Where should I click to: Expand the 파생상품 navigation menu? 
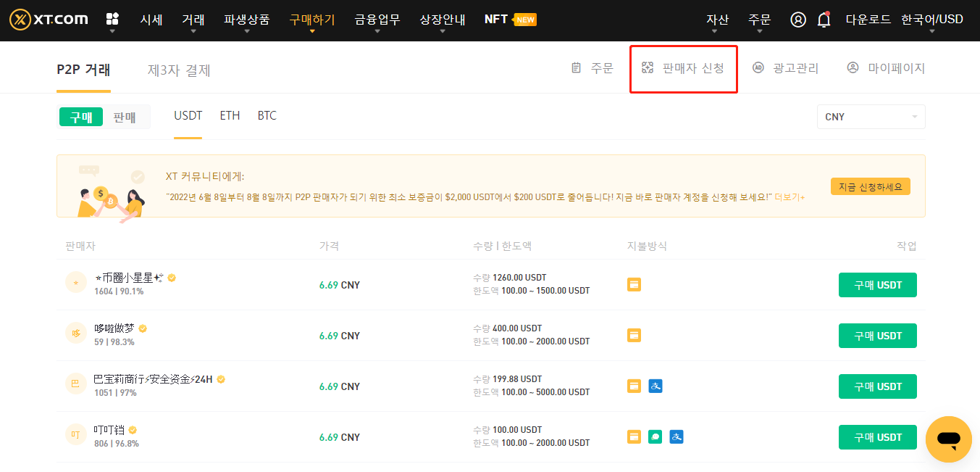click(246, 20)
